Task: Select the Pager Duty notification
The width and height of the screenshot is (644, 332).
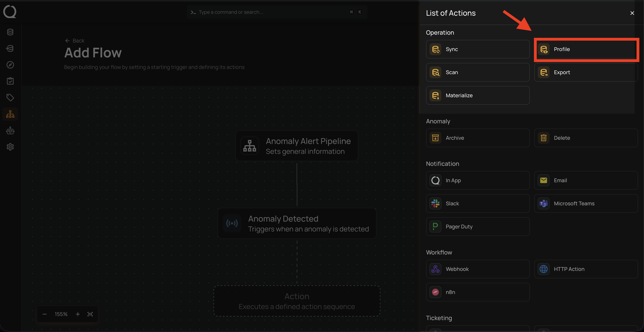Action: point(478,227)
